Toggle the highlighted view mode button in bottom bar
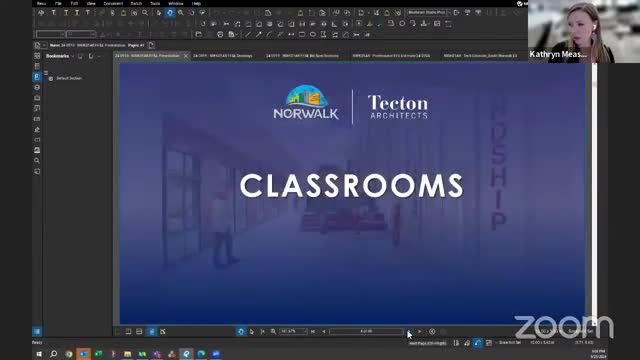Viewport: 640px width, 360px height. click(151, 332)
